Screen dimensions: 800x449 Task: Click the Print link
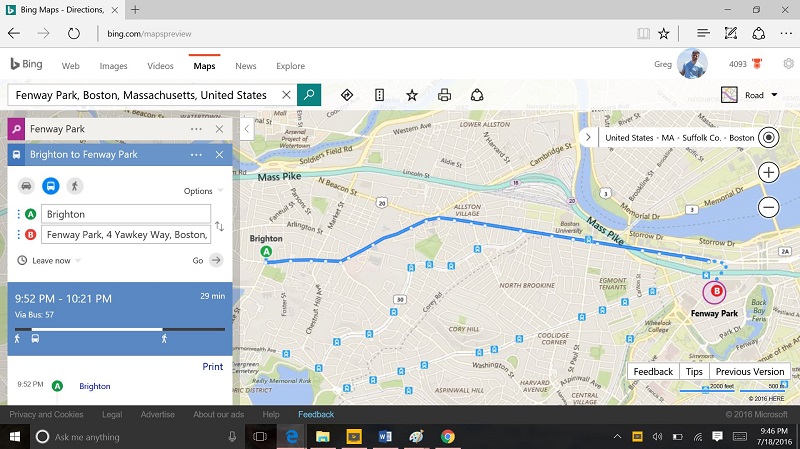tap(213, 366)
